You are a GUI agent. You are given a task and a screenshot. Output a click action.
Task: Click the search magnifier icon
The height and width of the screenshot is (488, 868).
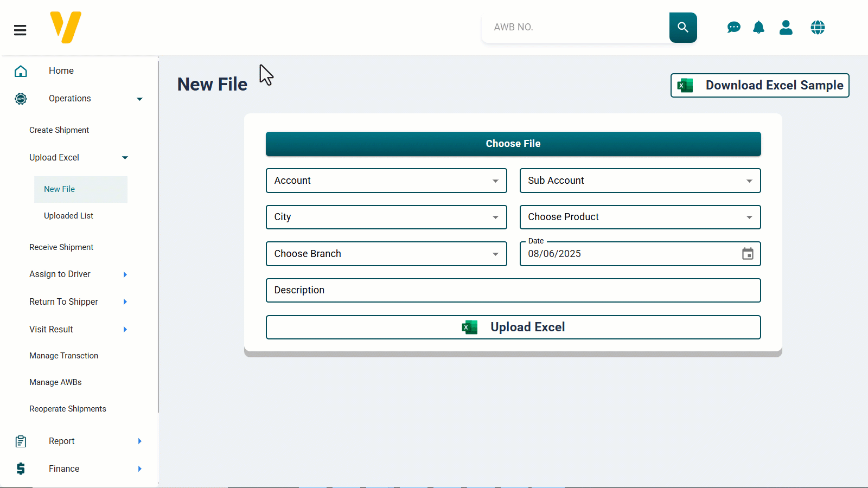tap(682, 27)
